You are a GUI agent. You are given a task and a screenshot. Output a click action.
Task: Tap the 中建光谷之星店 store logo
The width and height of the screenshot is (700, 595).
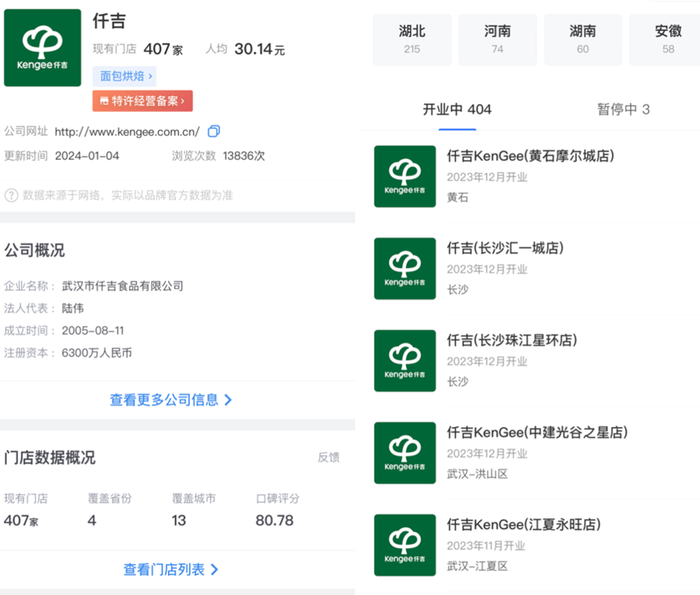click(x=404, y=453)
